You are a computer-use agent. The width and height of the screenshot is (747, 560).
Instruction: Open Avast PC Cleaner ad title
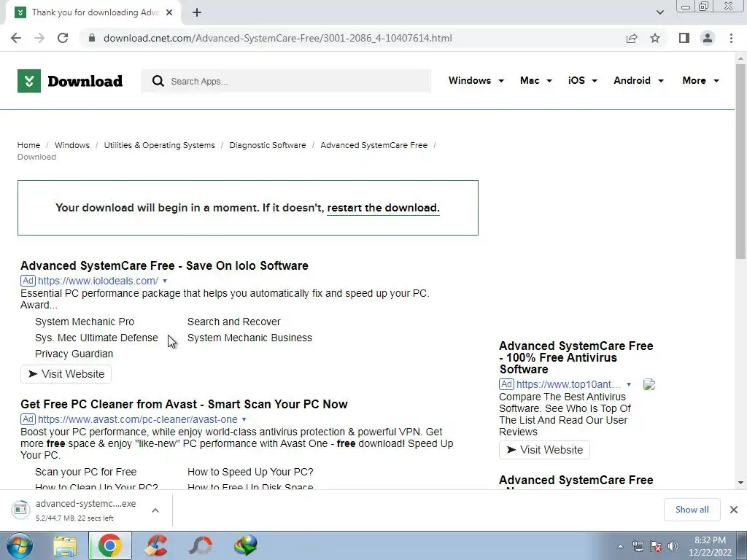tap(184, 404)
